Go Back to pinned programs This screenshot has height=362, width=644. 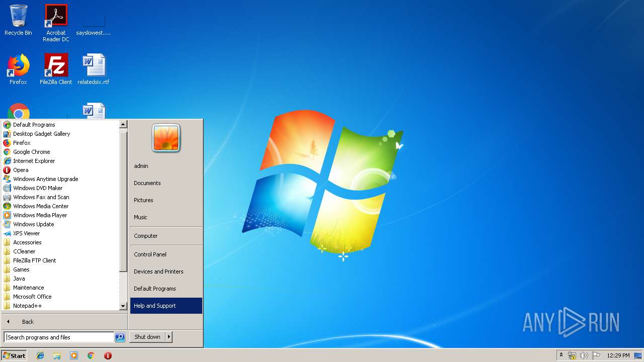tap(64, 322)
